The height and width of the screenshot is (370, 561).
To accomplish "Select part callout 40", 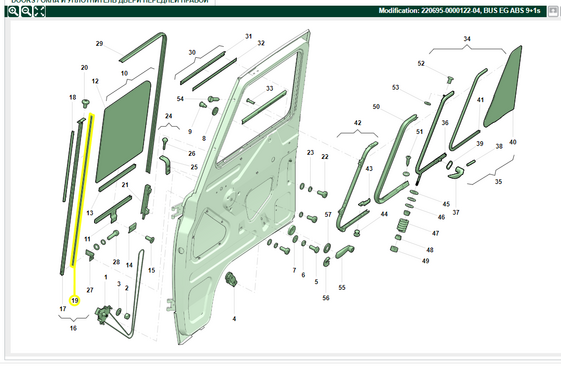I will pos(513,142).
